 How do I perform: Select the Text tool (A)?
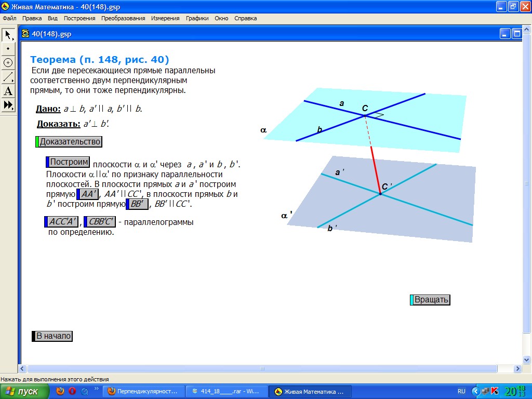tap(8, 91)
